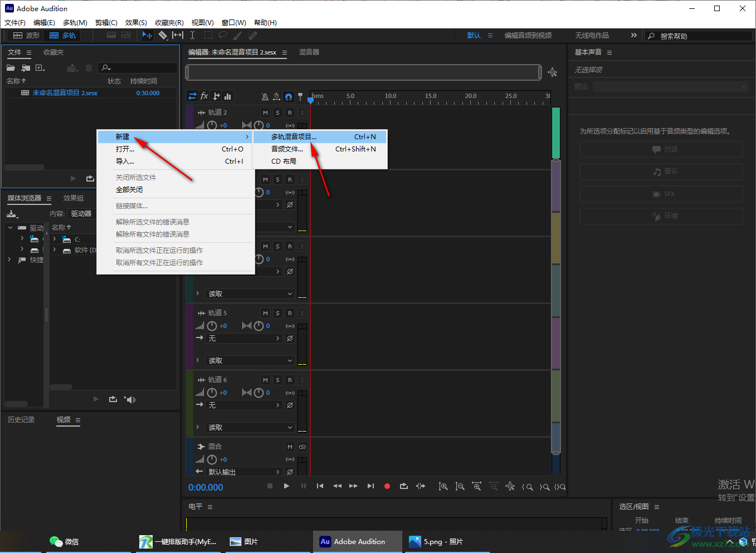The height and width of the screenshot is (553, 756).
Task: Select the Razor tool in toolbar
Action: pos(163,35)
